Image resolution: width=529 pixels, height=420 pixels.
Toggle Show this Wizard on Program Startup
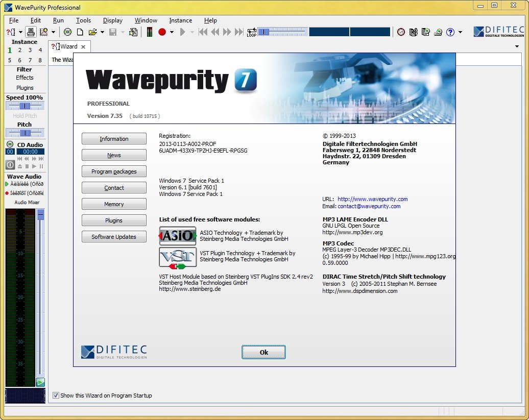pyautogui.click(x=56, y=396)
